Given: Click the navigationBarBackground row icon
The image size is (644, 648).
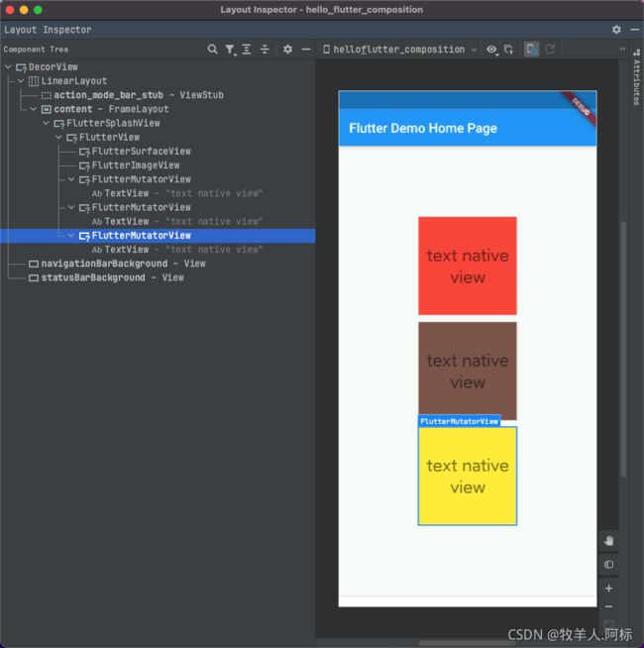Looking at the screenshot, I should [x=34, y=264].
